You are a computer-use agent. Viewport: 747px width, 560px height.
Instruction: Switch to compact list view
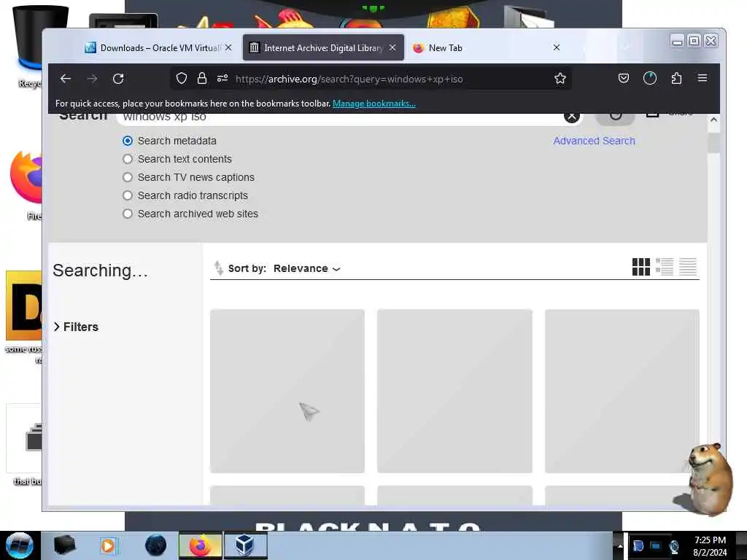688,267
